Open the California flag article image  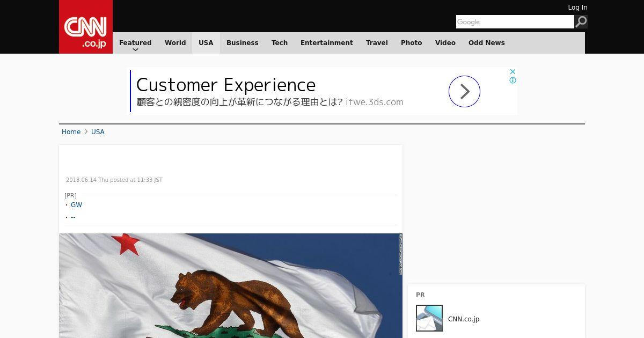[231, 285]
